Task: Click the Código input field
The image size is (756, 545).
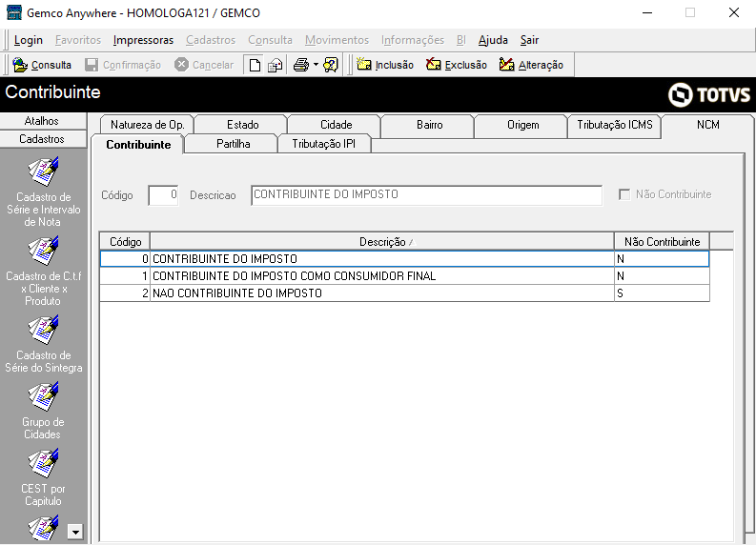Action: pos(163,195)
